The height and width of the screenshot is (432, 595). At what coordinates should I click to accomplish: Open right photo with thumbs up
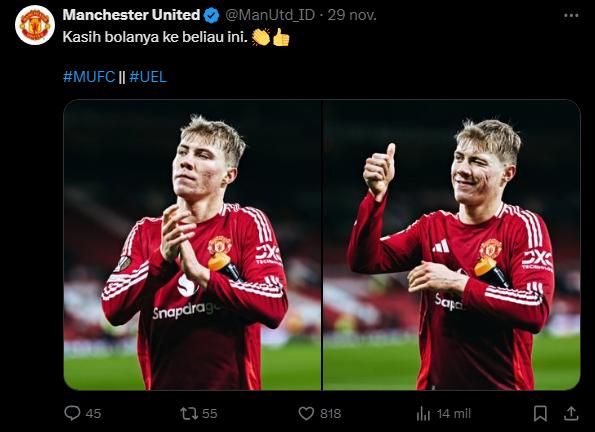pos(452,245)
